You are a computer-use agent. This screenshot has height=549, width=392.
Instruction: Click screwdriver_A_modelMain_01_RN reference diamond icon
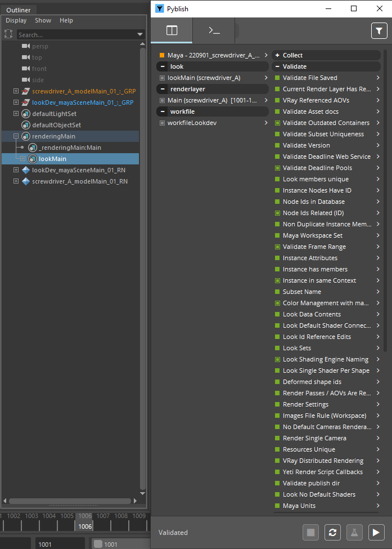click(25, 181)
